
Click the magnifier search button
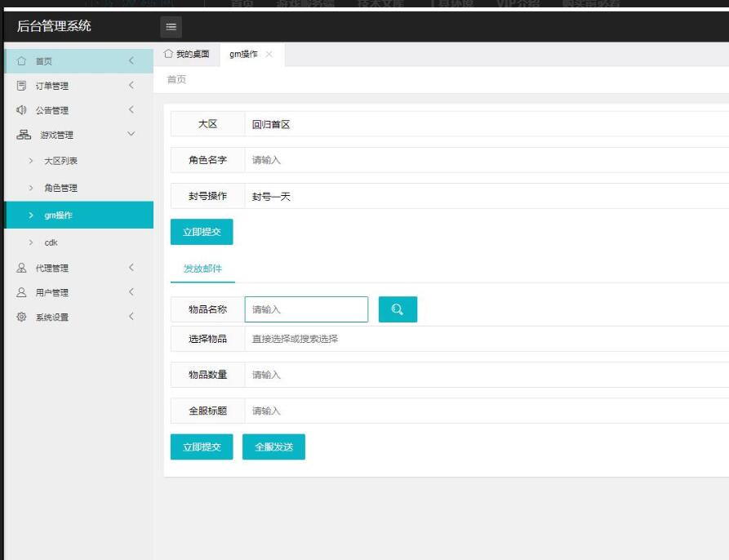(398, 309)
